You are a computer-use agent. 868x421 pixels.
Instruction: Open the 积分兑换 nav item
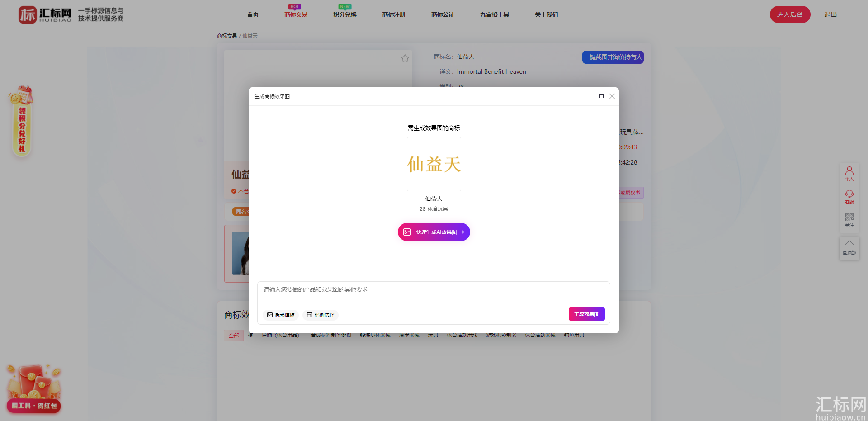pyautogui.click(x=345, y=14)
